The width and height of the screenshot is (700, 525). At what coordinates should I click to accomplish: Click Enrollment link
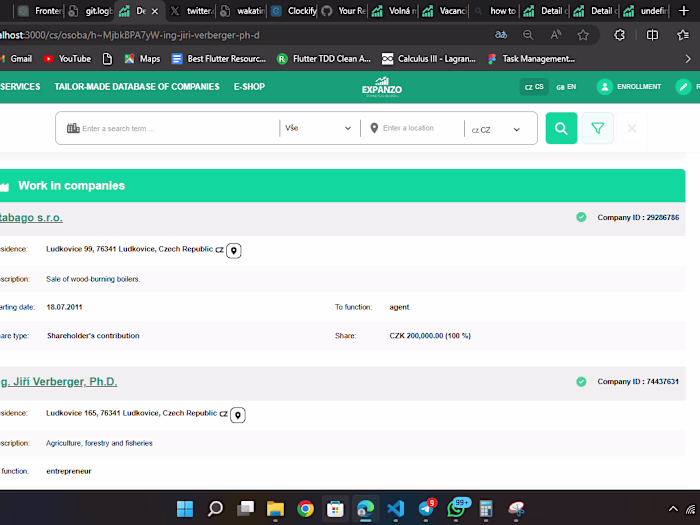click(639, 87)
